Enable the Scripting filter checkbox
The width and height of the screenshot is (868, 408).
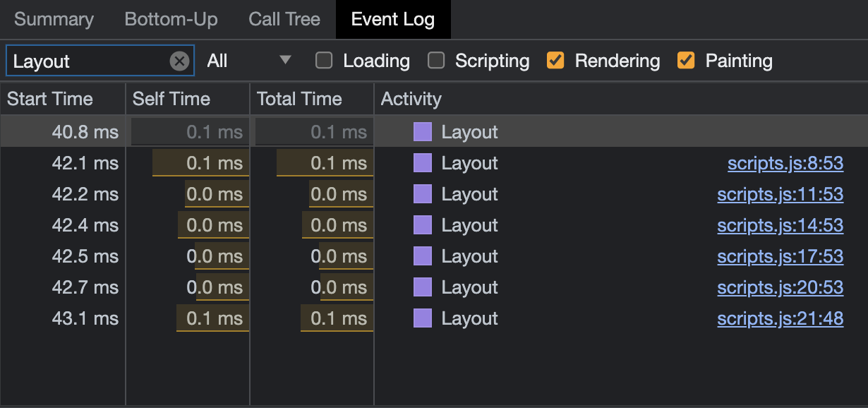(x=436, y=61)
